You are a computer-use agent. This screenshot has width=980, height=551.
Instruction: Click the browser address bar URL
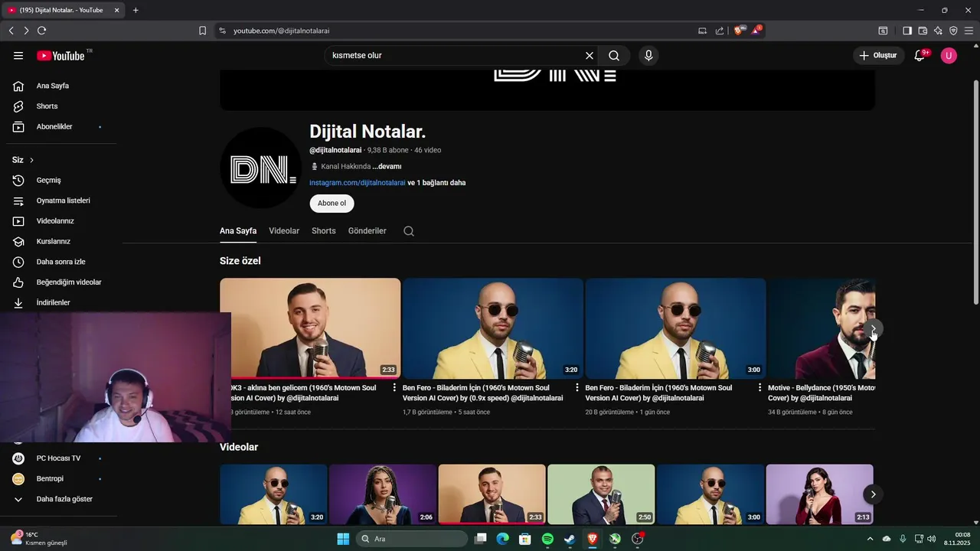pyautogui.click(x=281, y=31)
